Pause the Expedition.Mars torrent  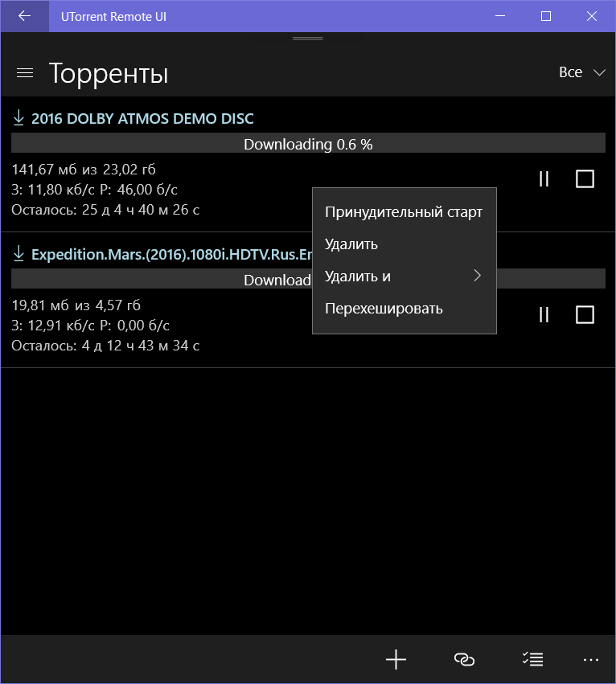[544, 314]
